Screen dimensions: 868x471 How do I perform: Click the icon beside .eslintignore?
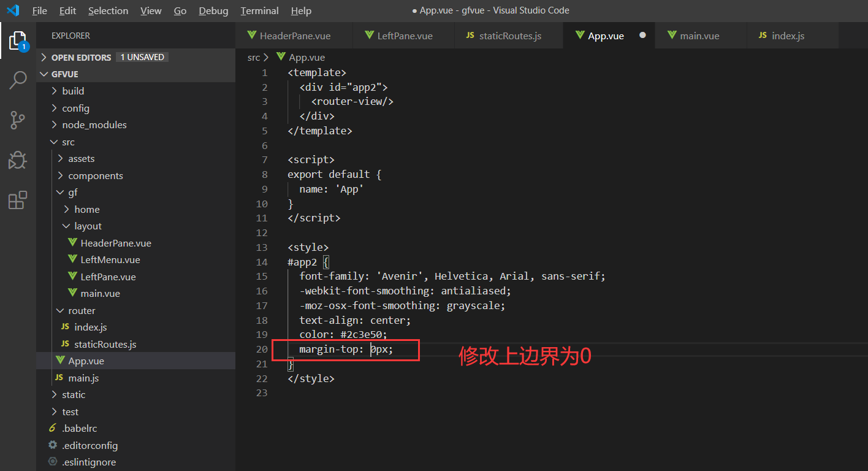tap(53, 462)
